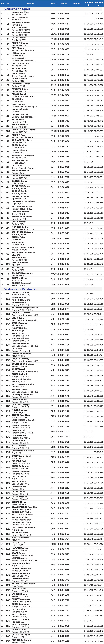Select driver name "THIEVANT François-Xavier"

[x=25, y=308]
